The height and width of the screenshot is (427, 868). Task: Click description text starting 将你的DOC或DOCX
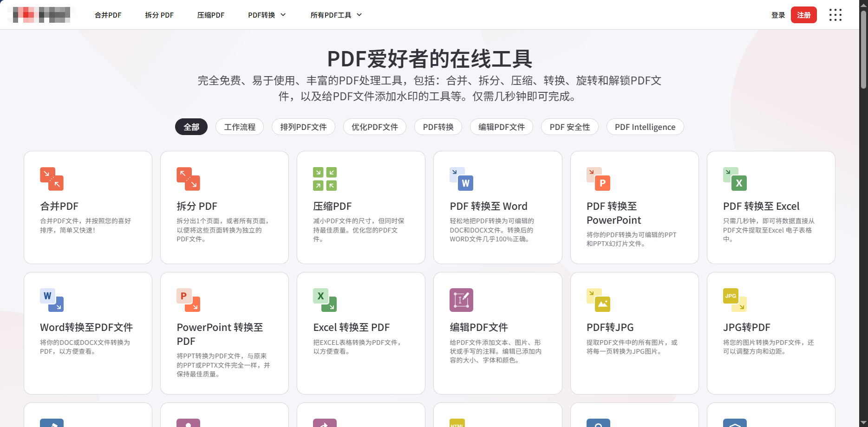(x=85, y=347)
